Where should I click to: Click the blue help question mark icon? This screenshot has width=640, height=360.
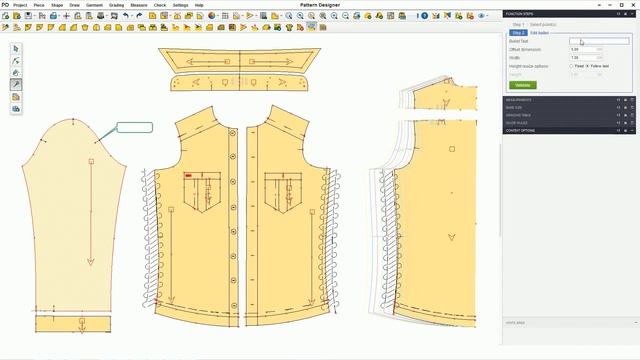click(x=424, y=16)
